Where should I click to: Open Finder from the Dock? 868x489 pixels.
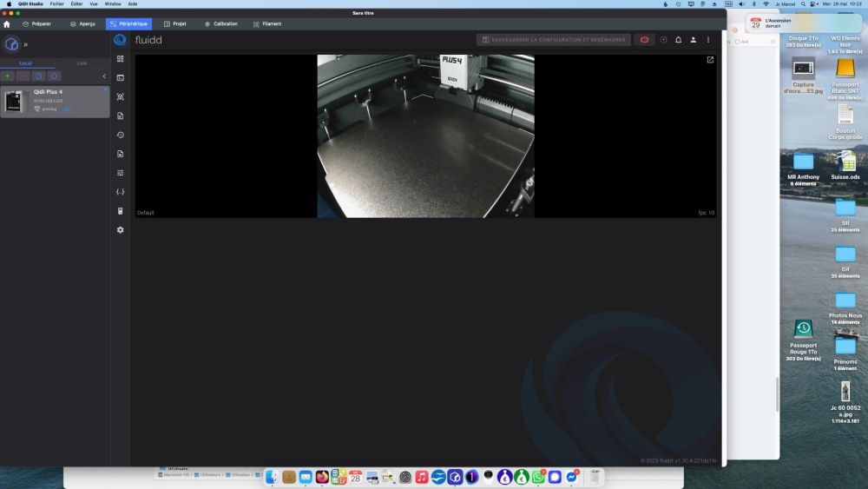272,477
